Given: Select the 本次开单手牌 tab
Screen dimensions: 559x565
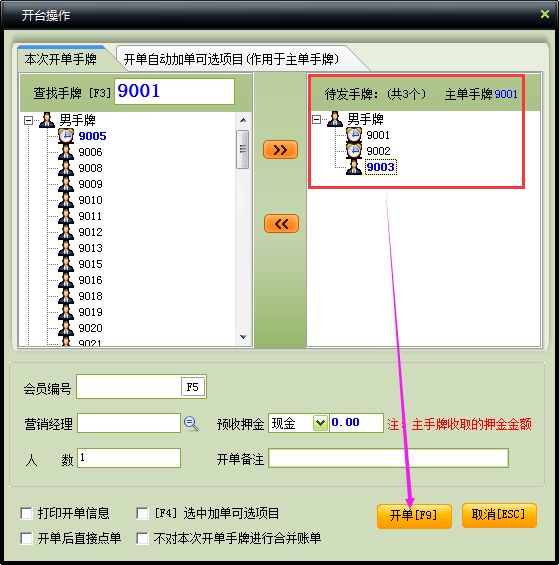Looking at the screenshot, I should (x=61, y=59).
